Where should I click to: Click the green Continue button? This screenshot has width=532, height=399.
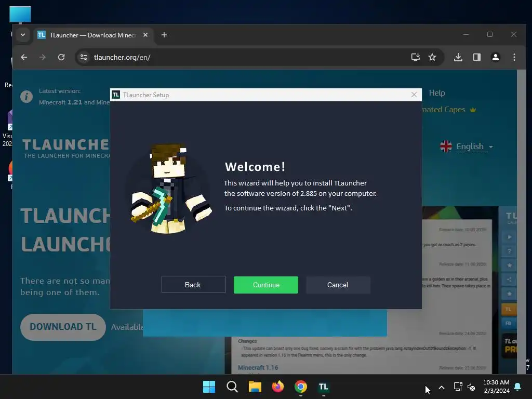coord(265,285)
